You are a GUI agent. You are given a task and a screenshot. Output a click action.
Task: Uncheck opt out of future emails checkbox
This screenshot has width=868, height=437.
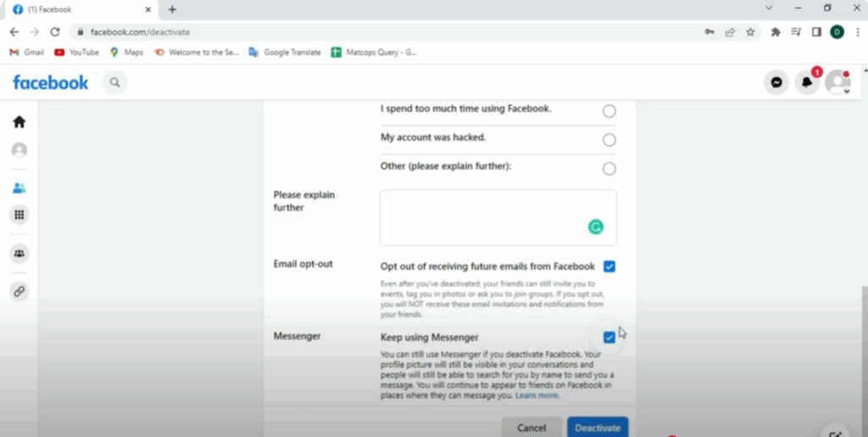coord(609,266)
